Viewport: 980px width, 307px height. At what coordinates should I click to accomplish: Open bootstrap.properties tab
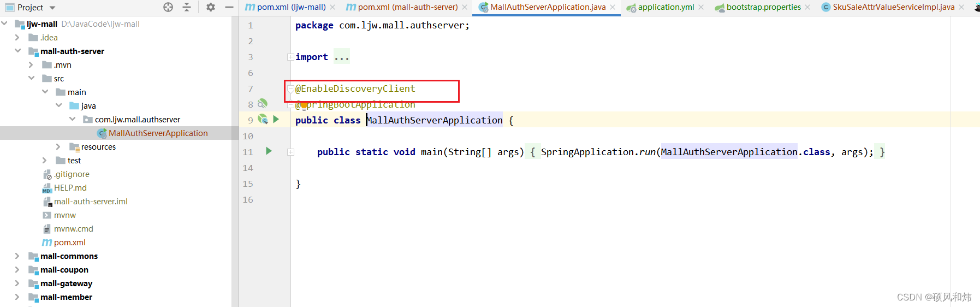[x=758, y=7]
